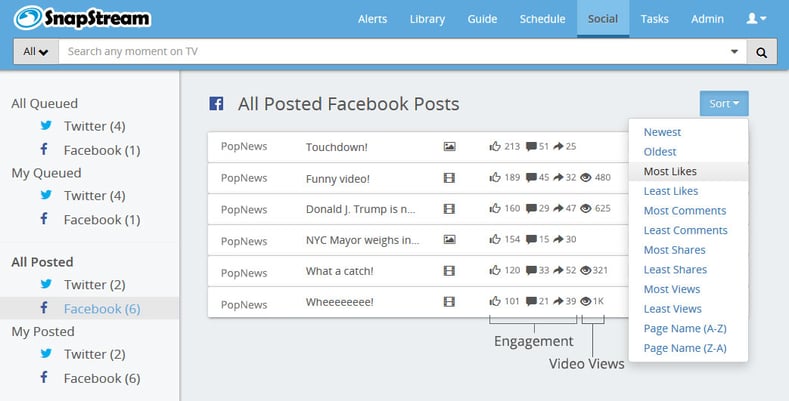Click Twitter bird icon under All Queued

[x=45, y=126]
